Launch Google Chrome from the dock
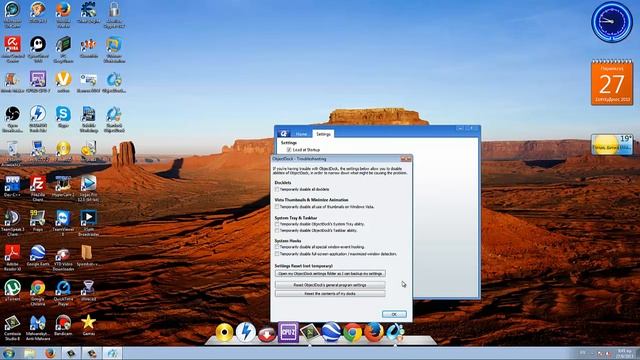Screen dimensions: 640x360 [352, 332]
